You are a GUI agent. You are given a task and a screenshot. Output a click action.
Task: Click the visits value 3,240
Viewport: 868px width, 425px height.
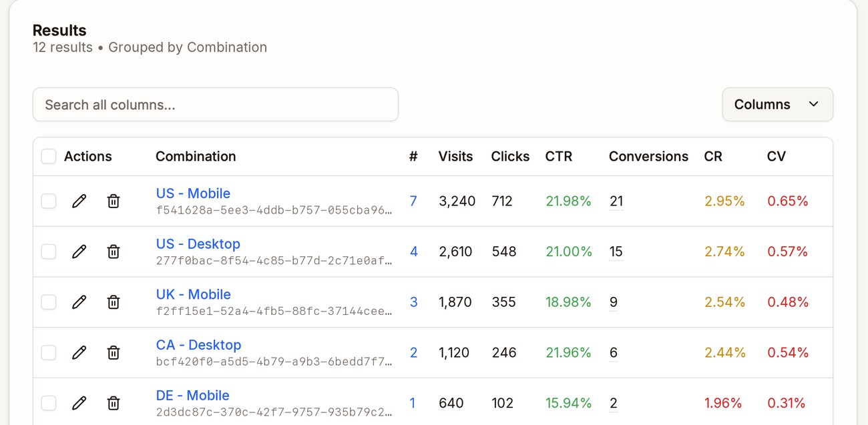click(457, 201)
